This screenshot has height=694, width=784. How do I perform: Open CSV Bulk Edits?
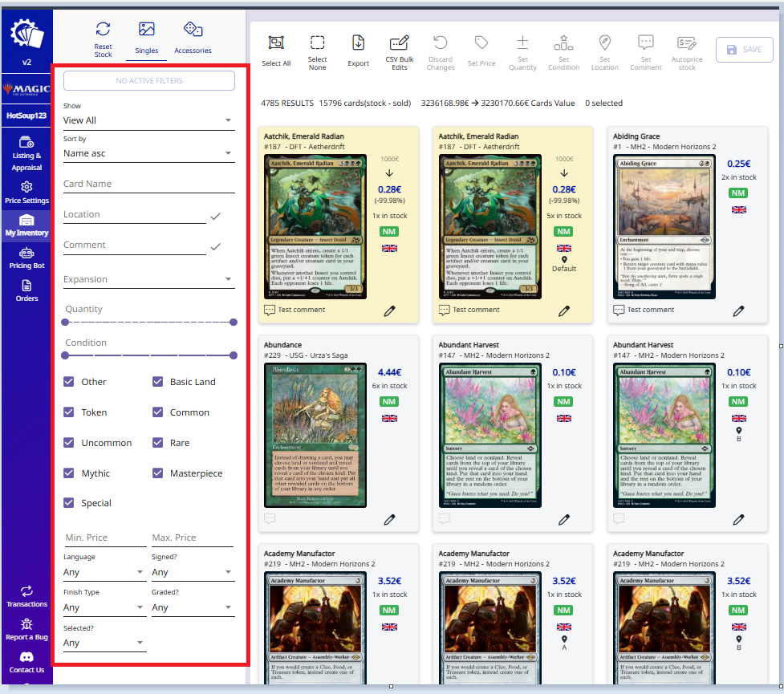coord(399,52)
